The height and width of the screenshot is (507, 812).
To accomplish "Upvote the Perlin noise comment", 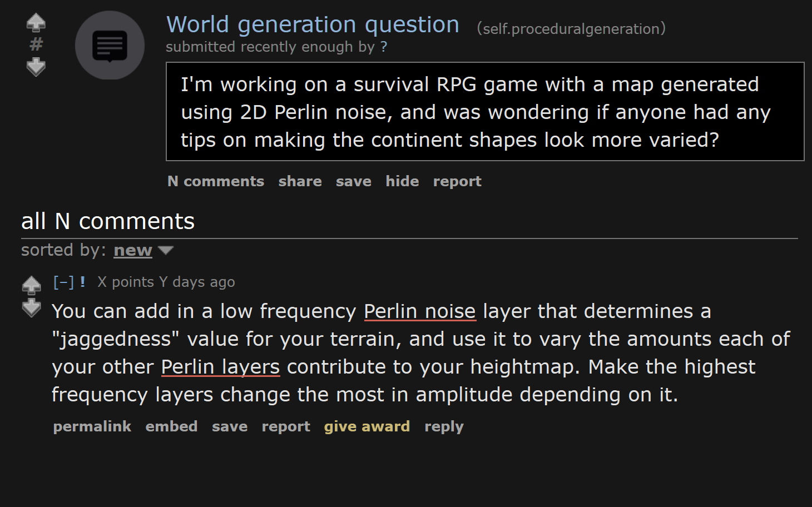I will click(32, 285).
